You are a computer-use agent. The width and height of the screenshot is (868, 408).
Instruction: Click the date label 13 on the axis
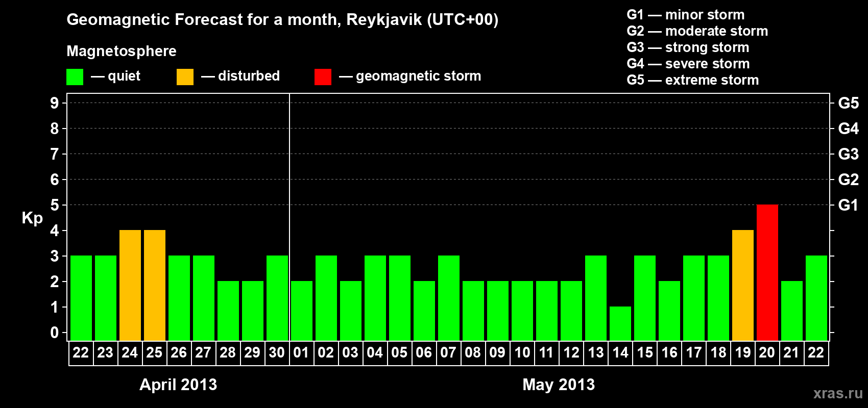(x=595, y=353)
